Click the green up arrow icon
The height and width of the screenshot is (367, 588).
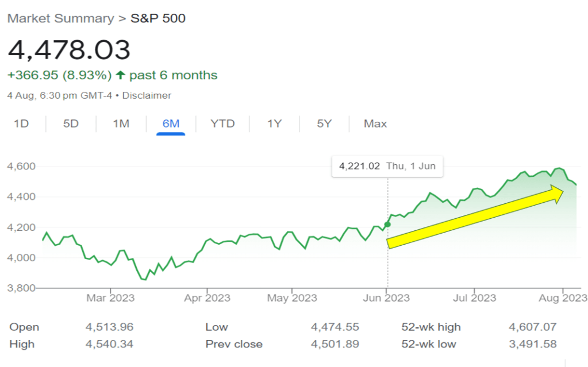point(120,75)
